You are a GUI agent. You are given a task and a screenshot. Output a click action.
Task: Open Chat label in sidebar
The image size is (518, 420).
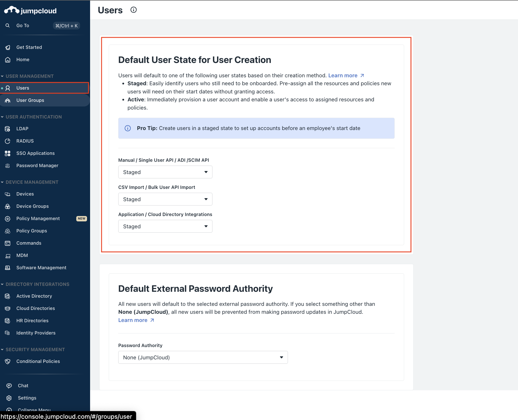coord(23,386)
